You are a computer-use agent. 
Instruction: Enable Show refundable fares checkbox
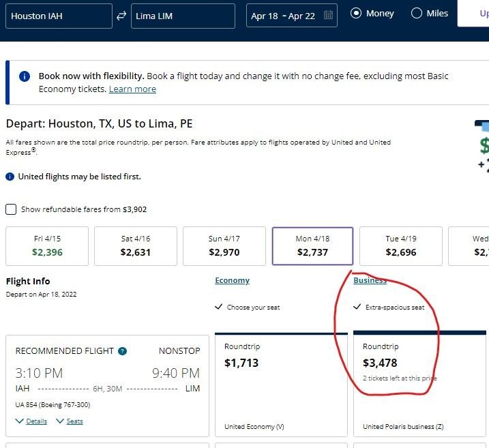coord(11,209)
